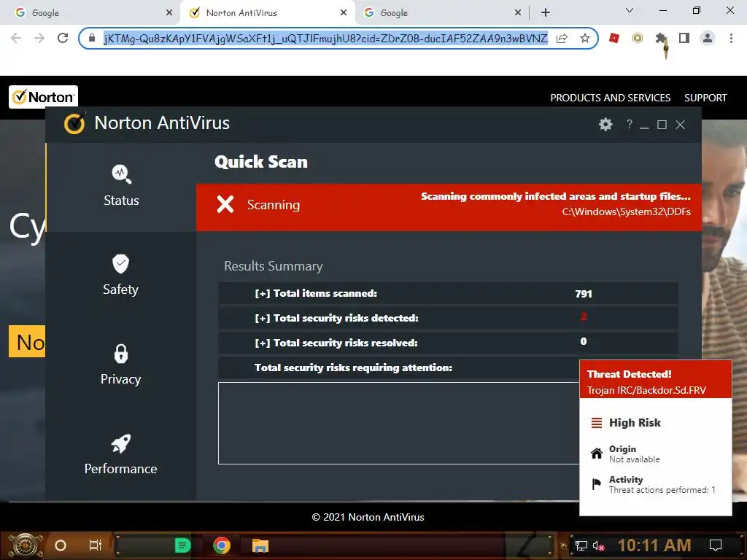The image size is (747, 560).
Task: Open the Safety shield section
Action: (120, 275)
